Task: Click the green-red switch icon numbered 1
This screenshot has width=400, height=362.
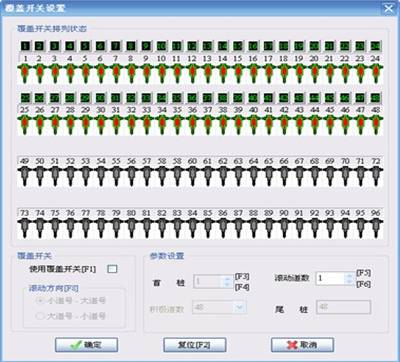Action: pos(25,73)
